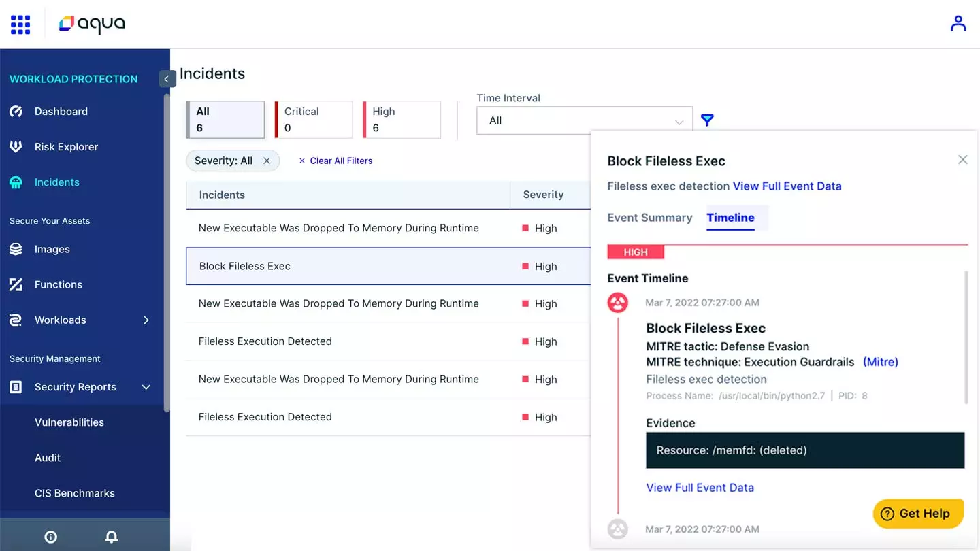Select the Block Fileless Exec incident row
The height and width of the screenshot is (551, 980).
coord(389,266)
